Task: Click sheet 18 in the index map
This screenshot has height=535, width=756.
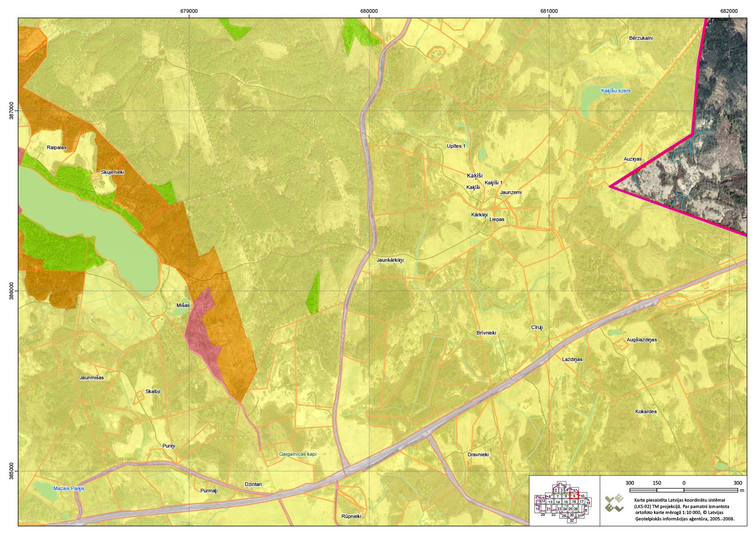Action: [588, 503]
